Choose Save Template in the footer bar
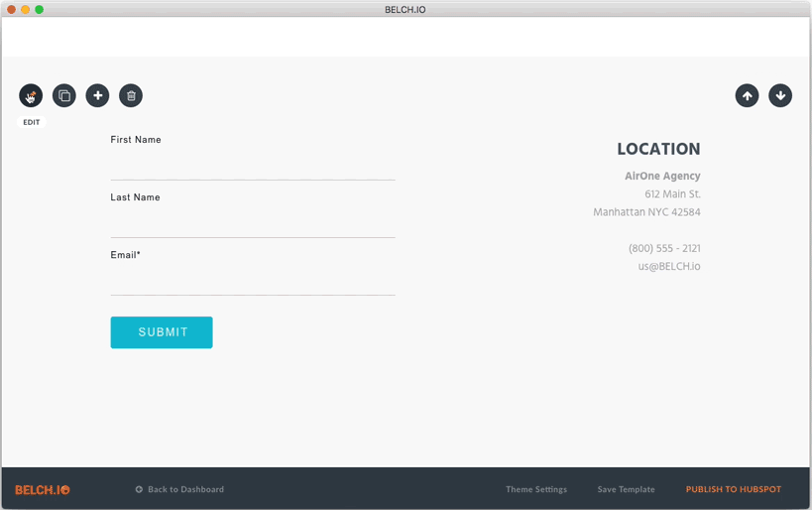812x510 pixels. (x=626, y=489)
